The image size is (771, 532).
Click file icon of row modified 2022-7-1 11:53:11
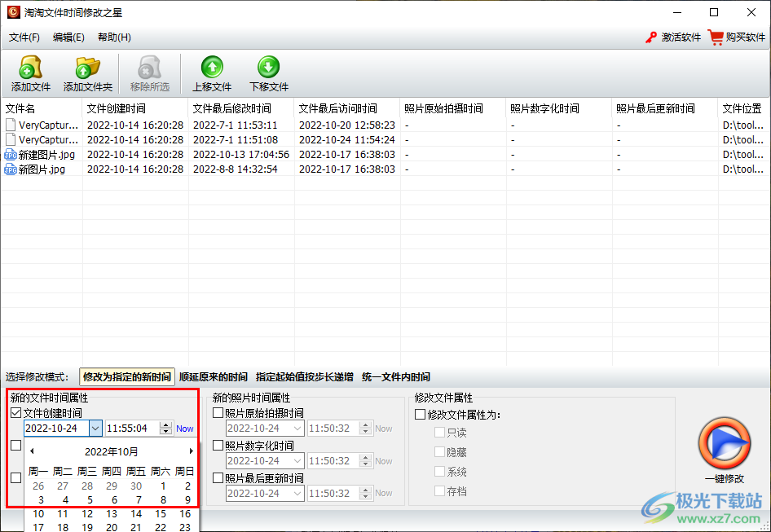(x=11, y=125)
